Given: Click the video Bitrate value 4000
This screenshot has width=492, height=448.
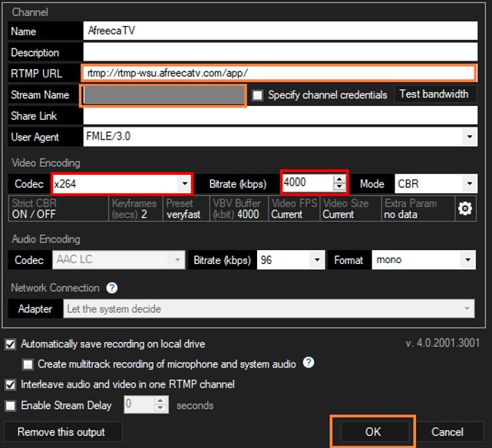Looking at the screenshot, I should [308, 182].
